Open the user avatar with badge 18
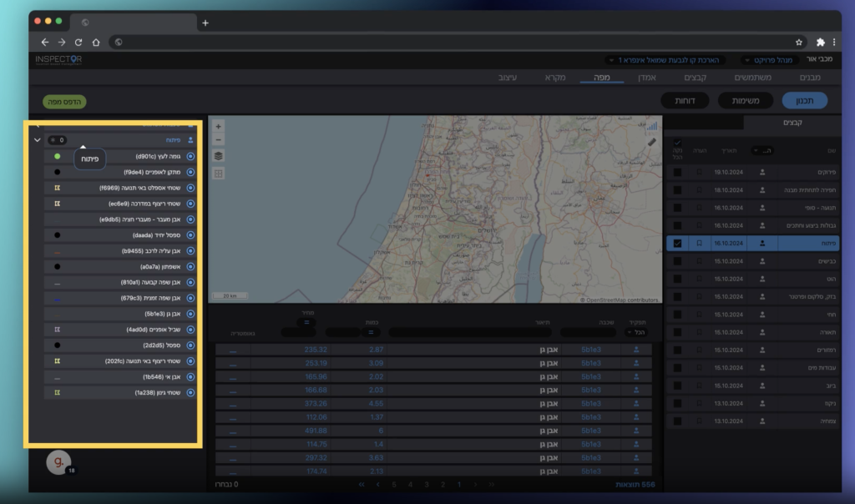This screenshot has height=504, width=855. [x=59, y=462]
